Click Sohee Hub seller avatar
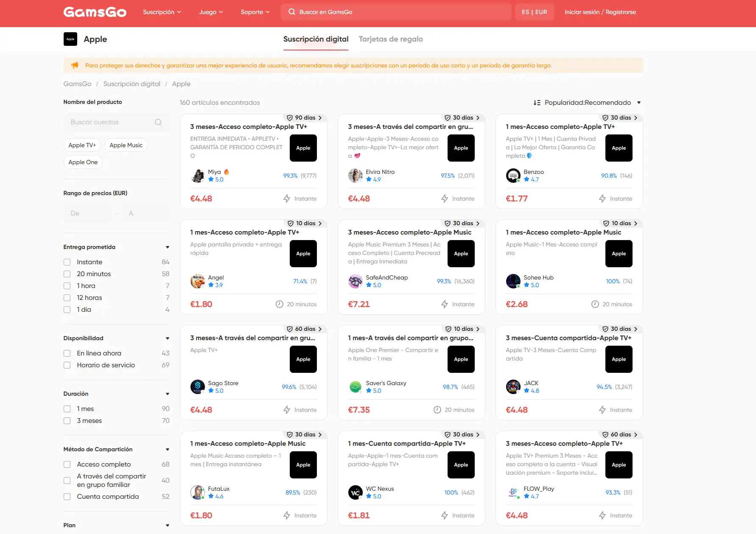This screenshot has width=756, height=534. click(513, 281)
